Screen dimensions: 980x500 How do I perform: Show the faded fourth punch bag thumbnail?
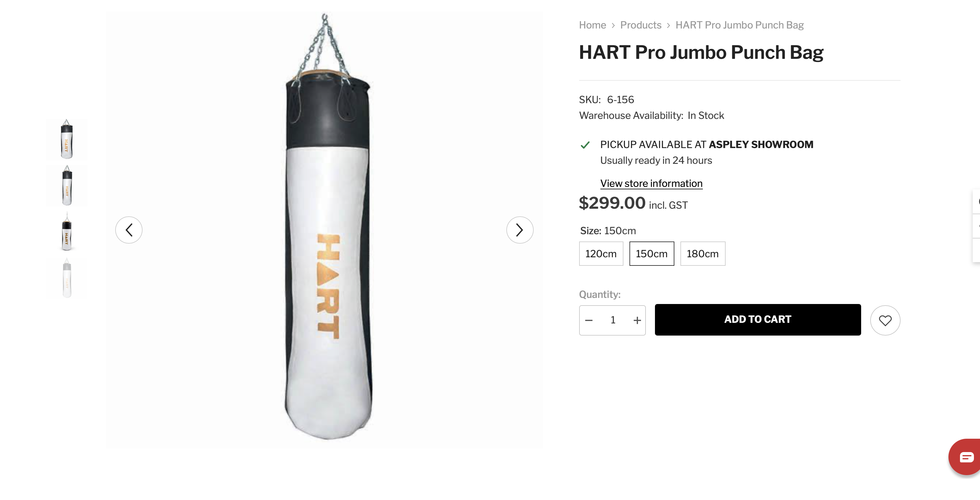(67, 278)
